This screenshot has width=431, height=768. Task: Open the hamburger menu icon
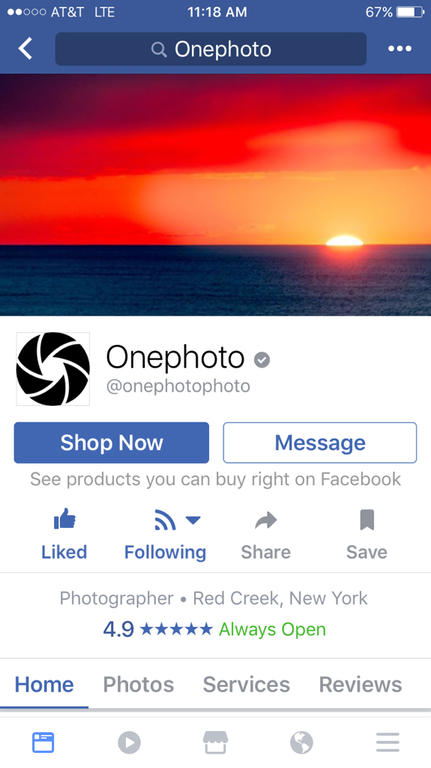(x=388, y=743)
